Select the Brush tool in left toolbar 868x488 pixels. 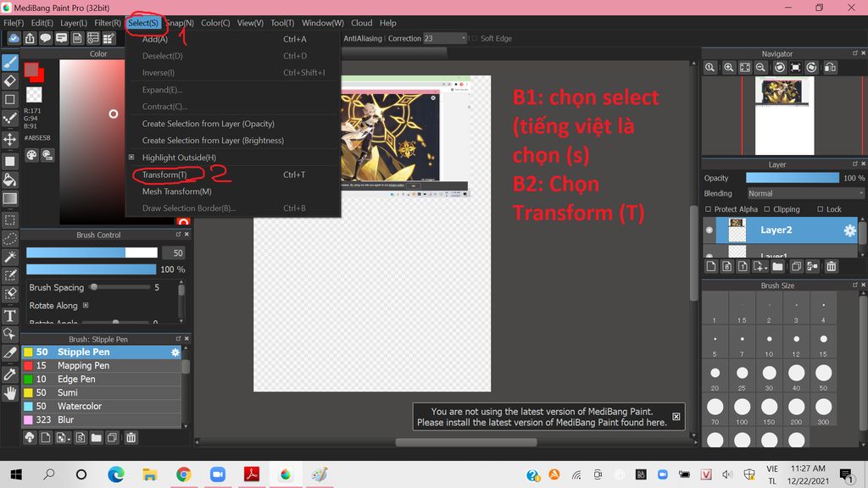click(10, 63)
